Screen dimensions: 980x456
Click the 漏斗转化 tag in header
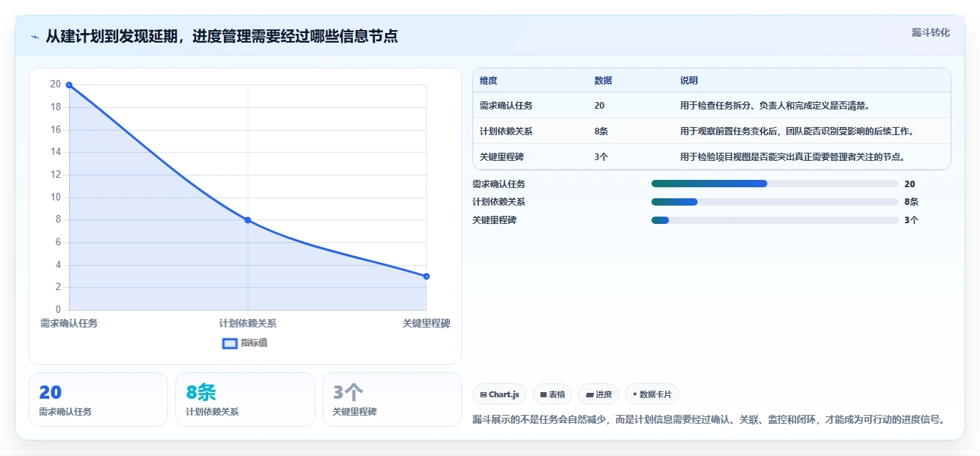click(931, 33)
